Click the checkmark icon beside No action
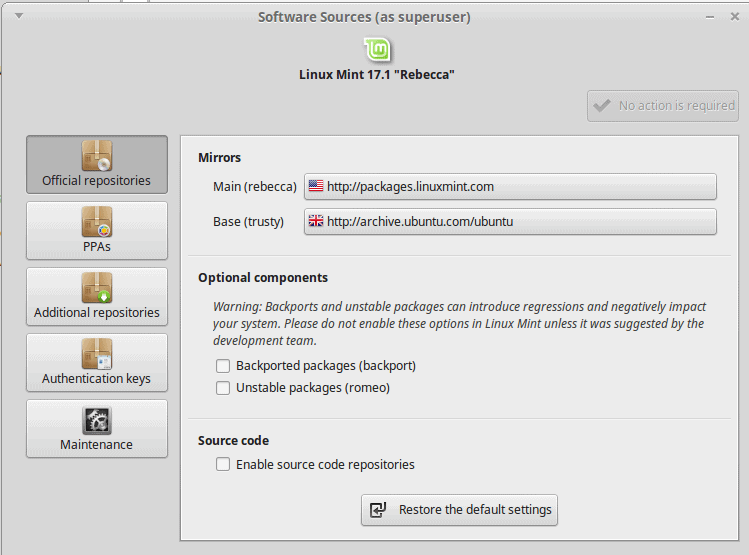This screenshot has width=749, height=555. pyautogui.click(x=602, y=105)
